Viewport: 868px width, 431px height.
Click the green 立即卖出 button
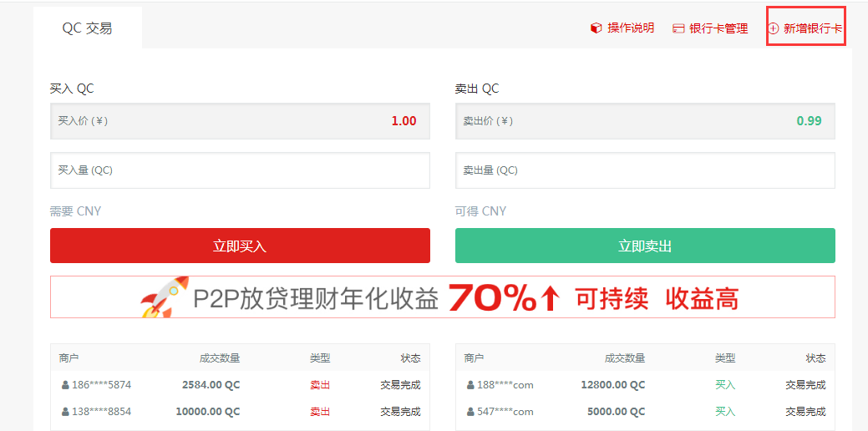click(x=645, y=246)
